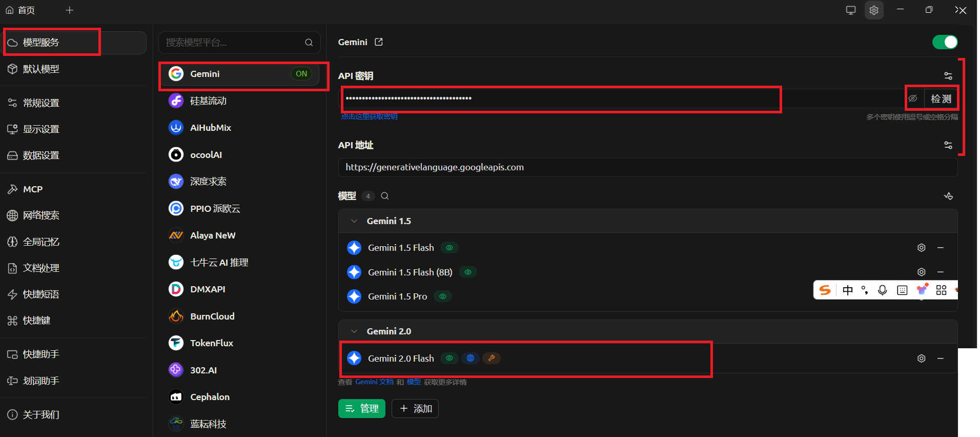
Task: Open 快捷短语 settings section
Action: click(74, 294)
